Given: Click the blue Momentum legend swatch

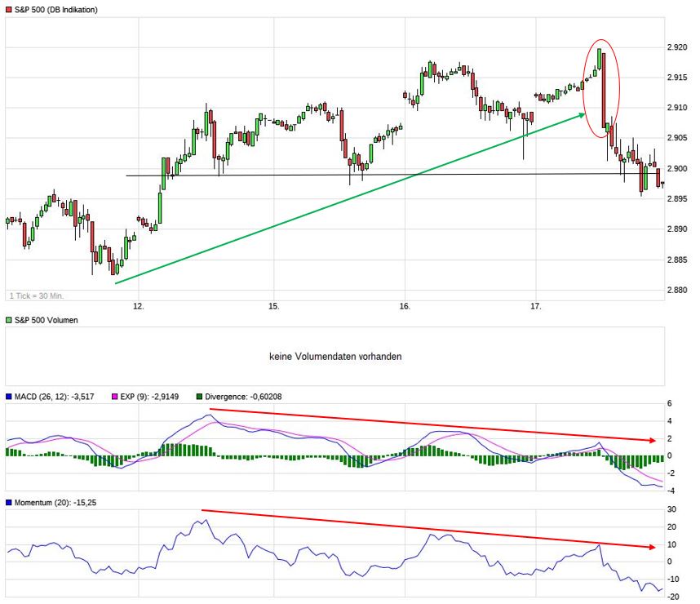Looking at the screenshot, I should [x=8, y=503].
